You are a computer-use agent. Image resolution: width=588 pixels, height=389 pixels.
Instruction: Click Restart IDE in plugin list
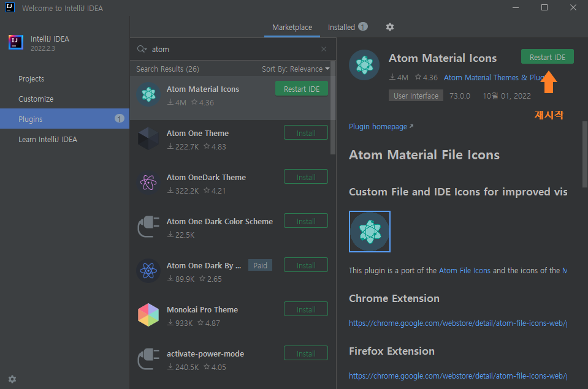pyautogui.click(x=302, y=89)
